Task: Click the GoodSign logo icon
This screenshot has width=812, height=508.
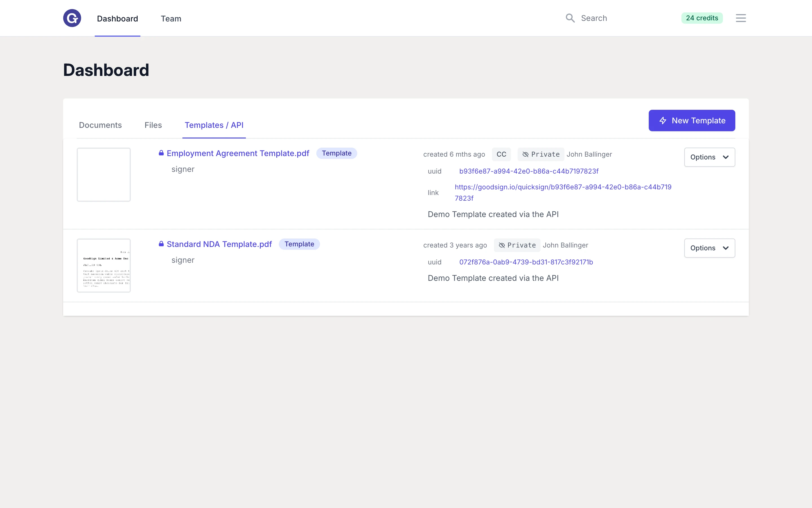Action: [x=72, y=18]
